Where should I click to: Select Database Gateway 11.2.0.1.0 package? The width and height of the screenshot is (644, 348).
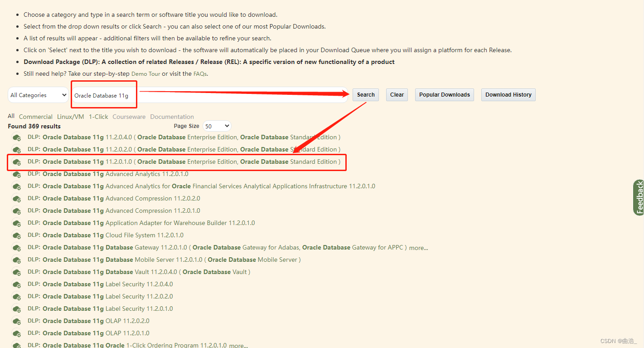pyautogui.click(x=217, y=247)
